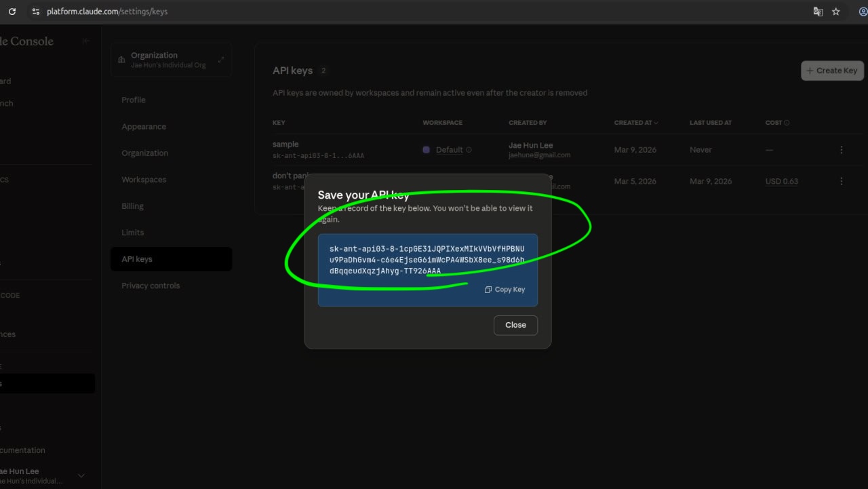Go to Privacy controls settings
The image size is (868, 489).
pyautogui.click(x=151, y=286)
